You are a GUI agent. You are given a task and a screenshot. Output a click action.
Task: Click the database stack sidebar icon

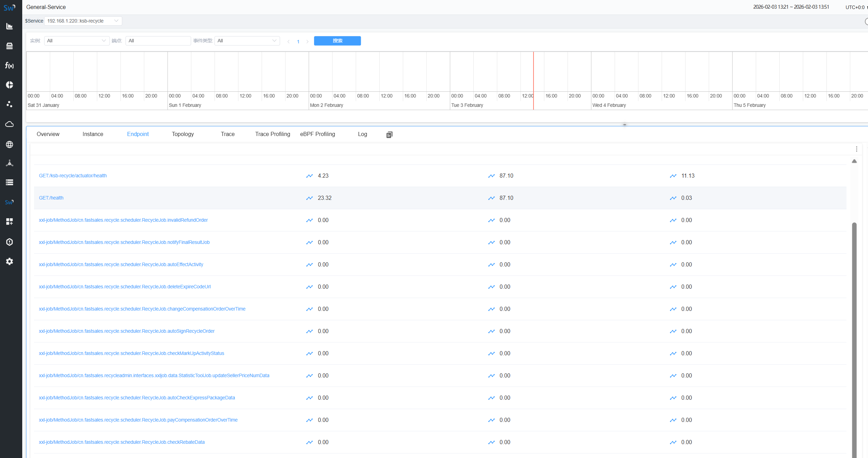pyautogui.click(x=9, y=46)
